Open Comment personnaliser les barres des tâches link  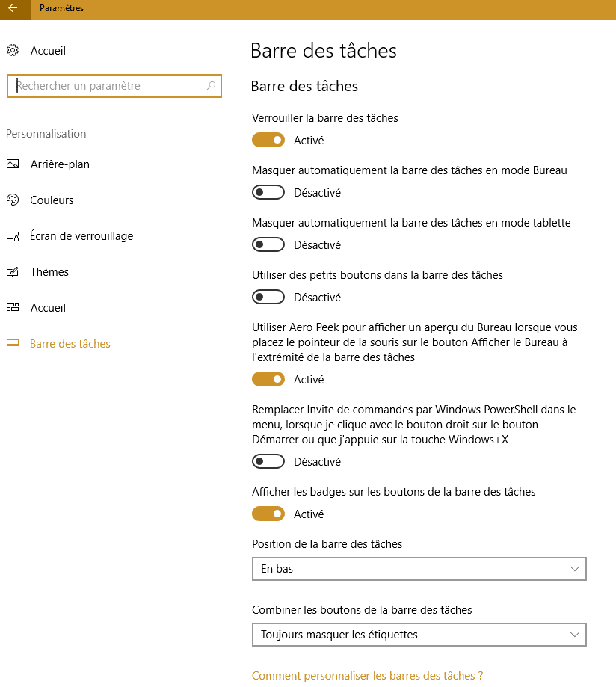(367, 676)
